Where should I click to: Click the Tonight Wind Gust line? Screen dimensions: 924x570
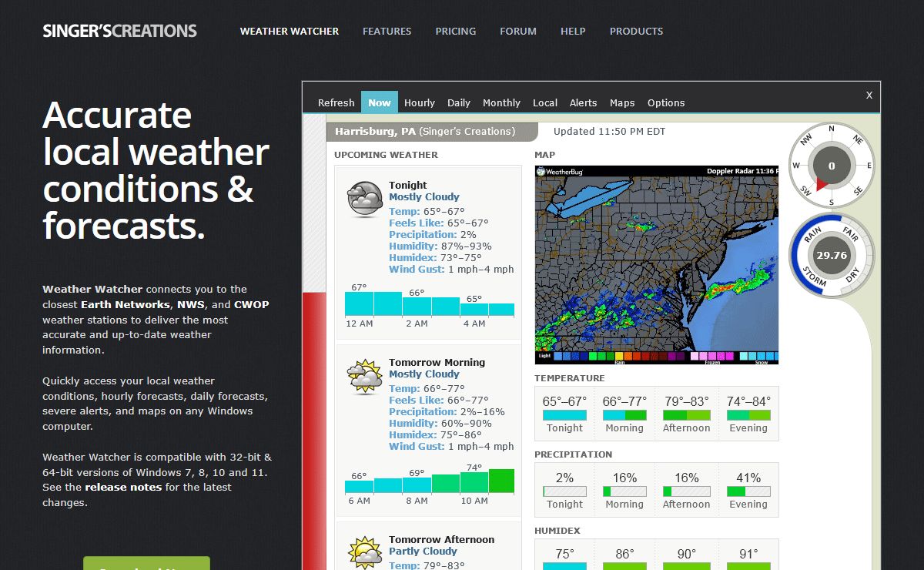(451, 270)
